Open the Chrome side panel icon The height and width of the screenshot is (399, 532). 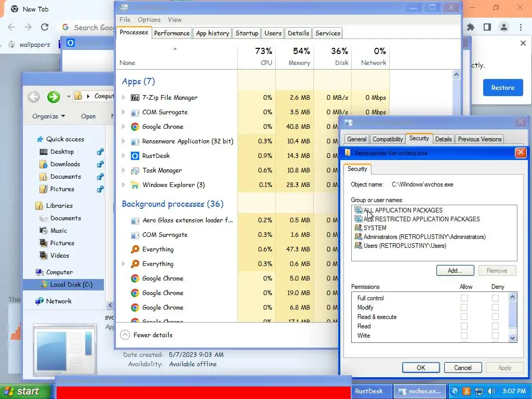pyautogui.click(x=487, y=27)
